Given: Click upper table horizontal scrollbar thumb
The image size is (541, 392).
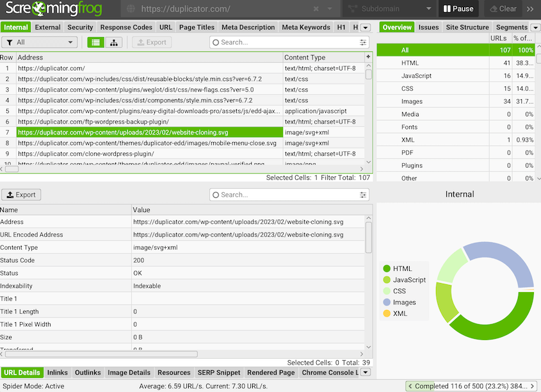Looking at the screenshot, I should click(12, 169).
